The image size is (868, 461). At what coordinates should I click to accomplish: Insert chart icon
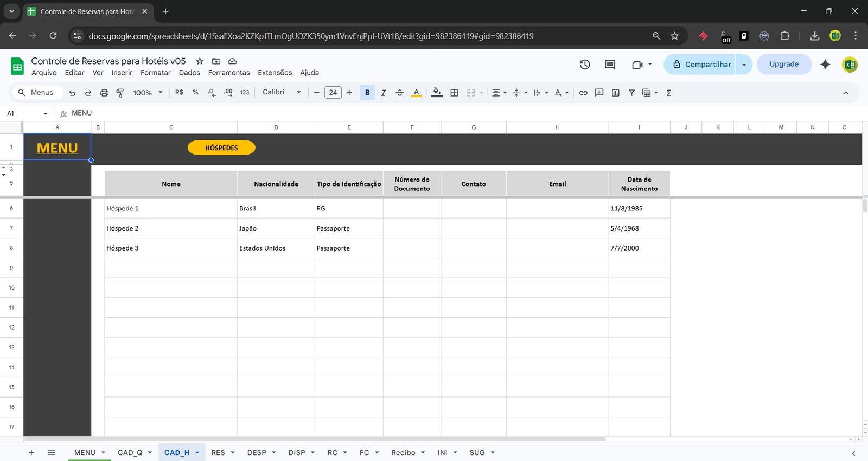pos(615,93)
